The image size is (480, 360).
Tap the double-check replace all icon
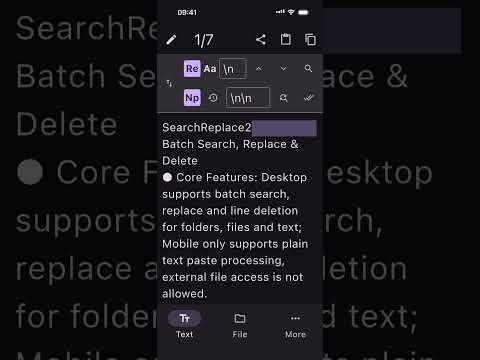tap(309, 98)
